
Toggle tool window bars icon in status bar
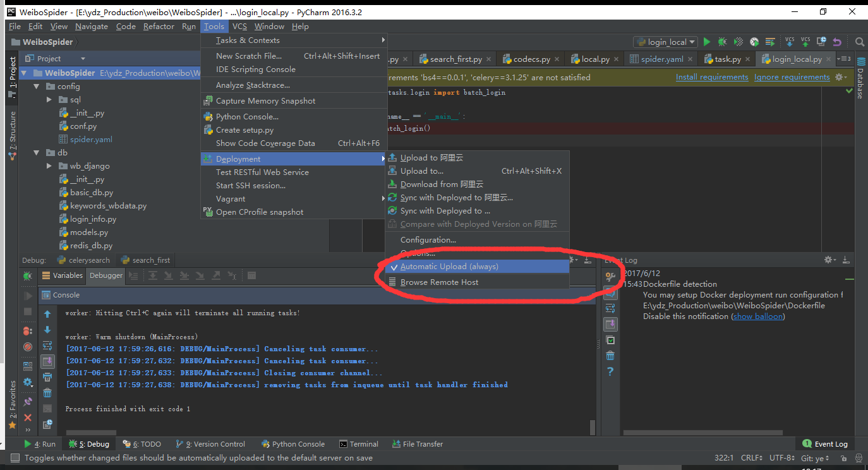(x=15, y=458)
